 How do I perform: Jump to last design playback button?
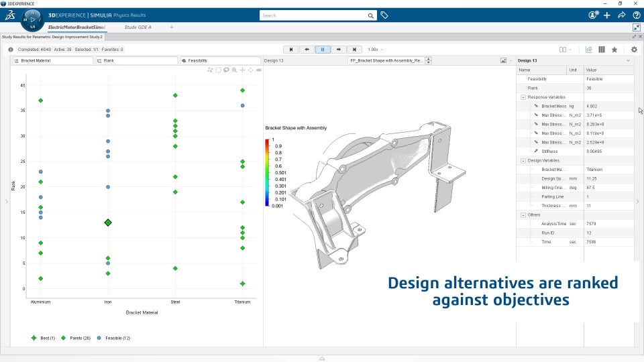[x=354, y=49]
